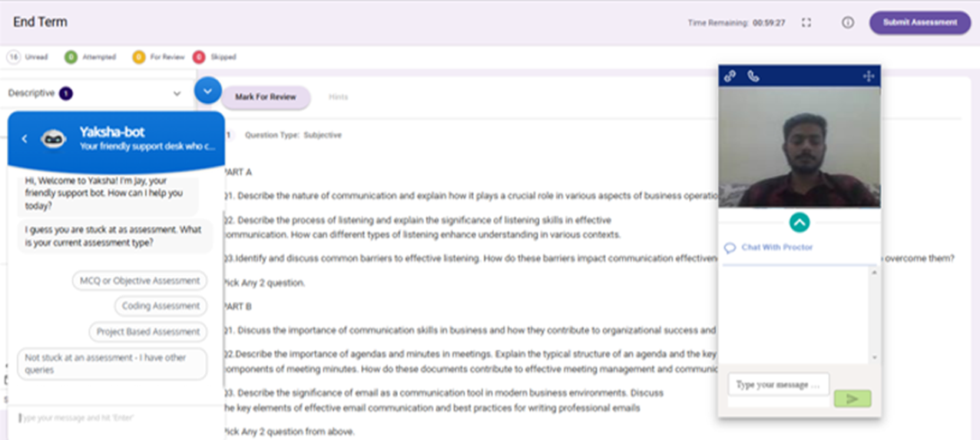The height and width of the screenshot is (440, 980).
Task: Click Submit Assessment button
Action: 919,22
